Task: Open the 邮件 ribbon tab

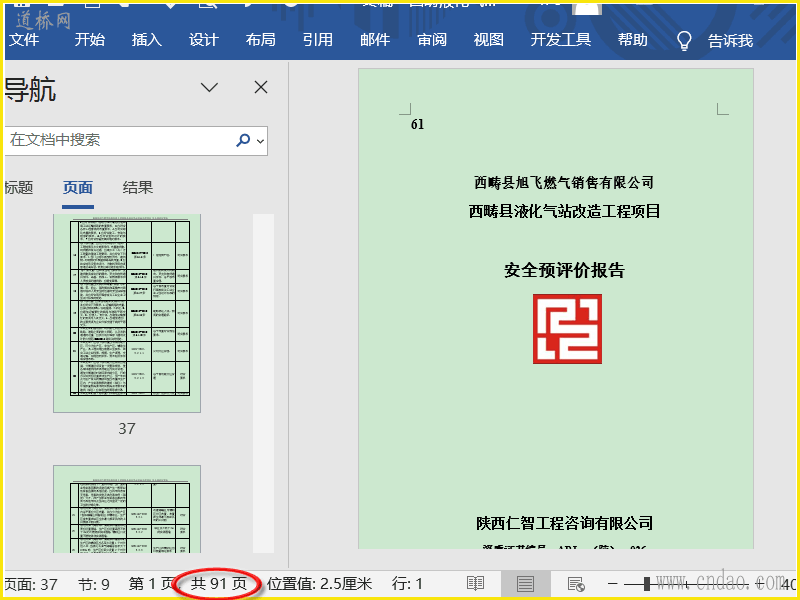Action: pos(374,39)
